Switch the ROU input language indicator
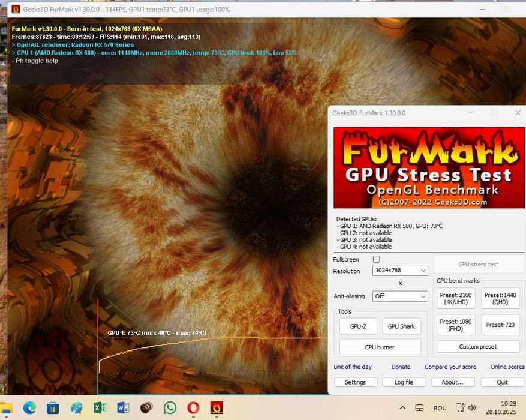 (x=440, y=408)
